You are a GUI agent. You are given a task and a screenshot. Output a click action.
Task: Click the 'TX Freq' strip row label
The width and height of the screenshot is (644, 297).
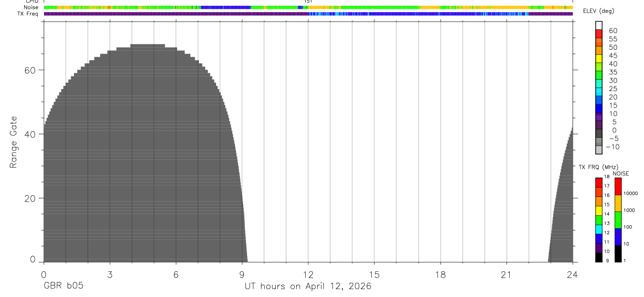point(28,14)
